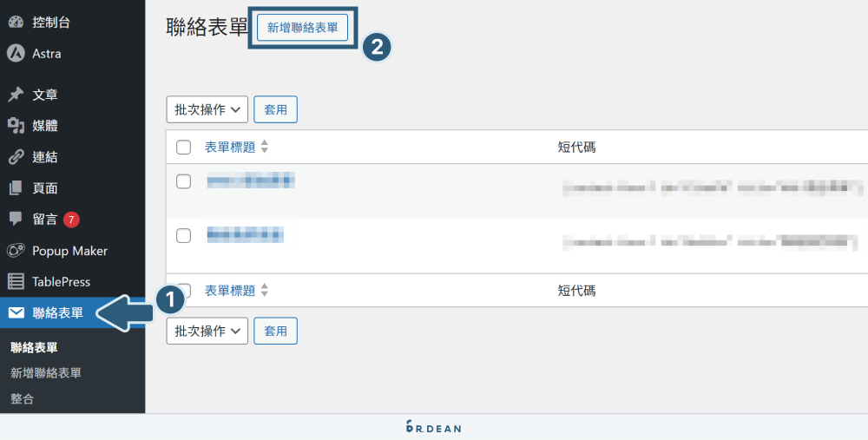Click the bottom 表單標題 column footer link
Viewport: 868px width, 440px height.
pyautogui.click(x=230, y=290)
